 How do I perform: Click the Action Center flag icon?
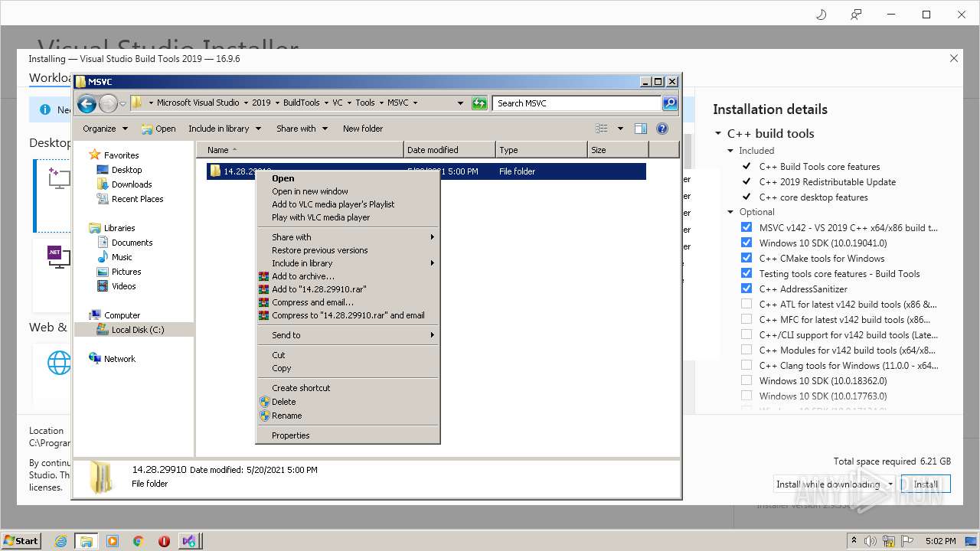tap(907, 541)
